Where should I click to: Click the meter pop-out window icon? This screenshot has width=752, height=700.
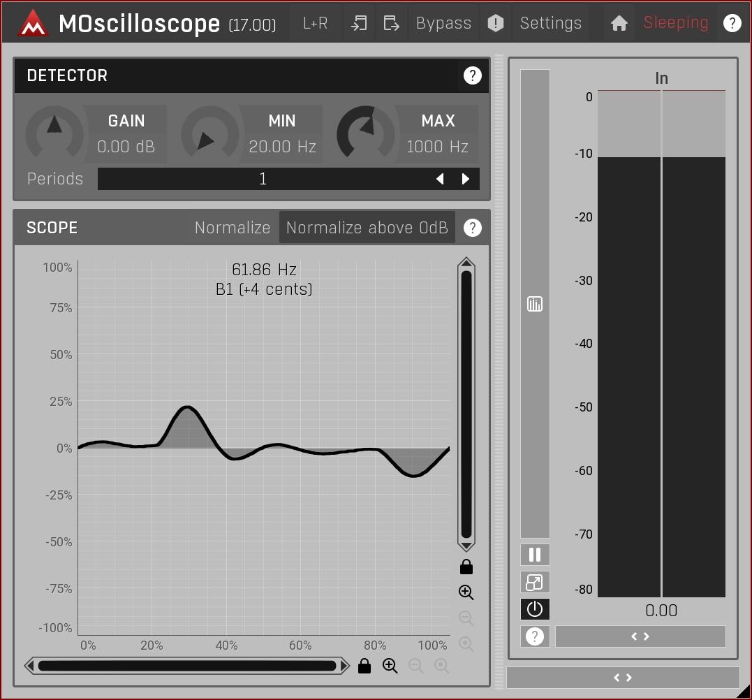point(535,582)
